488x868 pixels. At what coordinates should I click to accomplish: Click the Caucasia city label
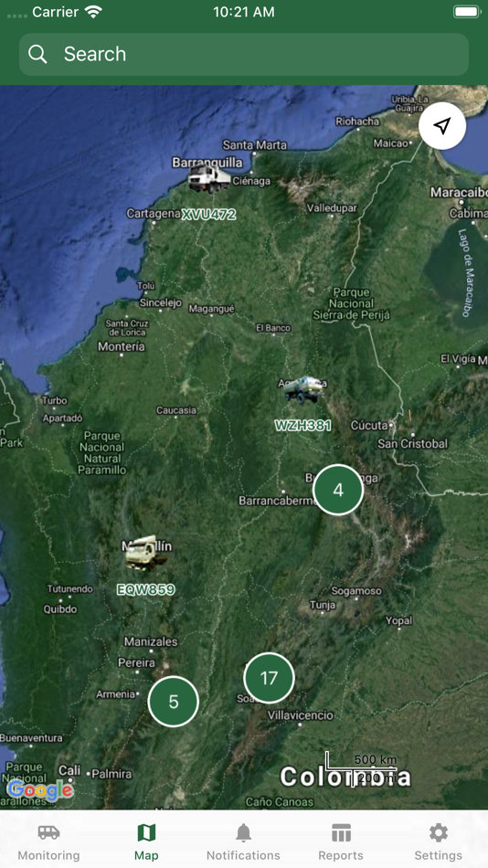(x=176, y=410)
